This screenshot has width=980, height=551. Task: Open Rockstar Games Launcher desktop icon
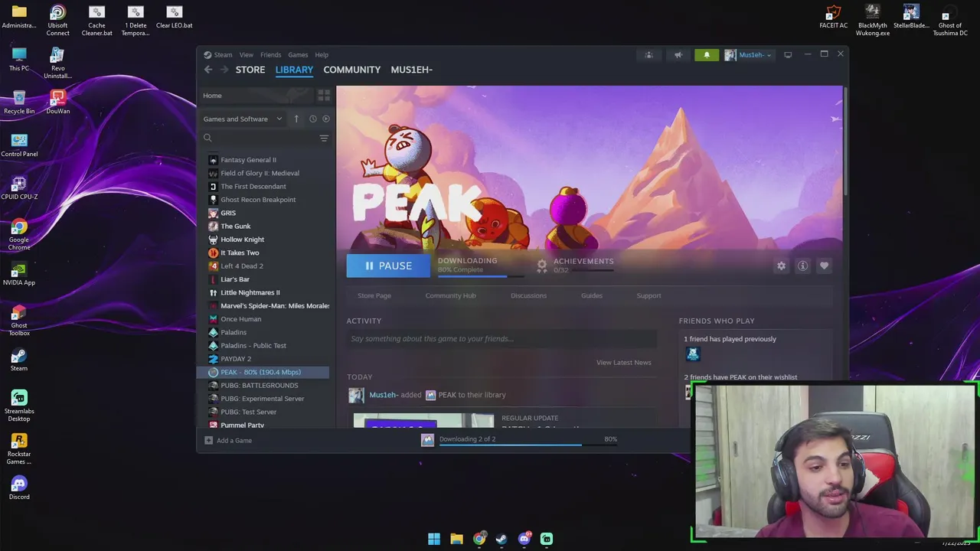(x=19, y=449)
